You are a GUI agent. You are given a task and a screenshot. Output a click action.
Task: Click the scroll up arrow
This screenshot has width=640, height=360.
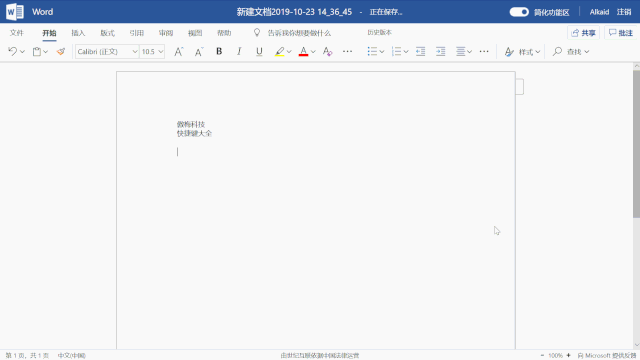(636, 66)
